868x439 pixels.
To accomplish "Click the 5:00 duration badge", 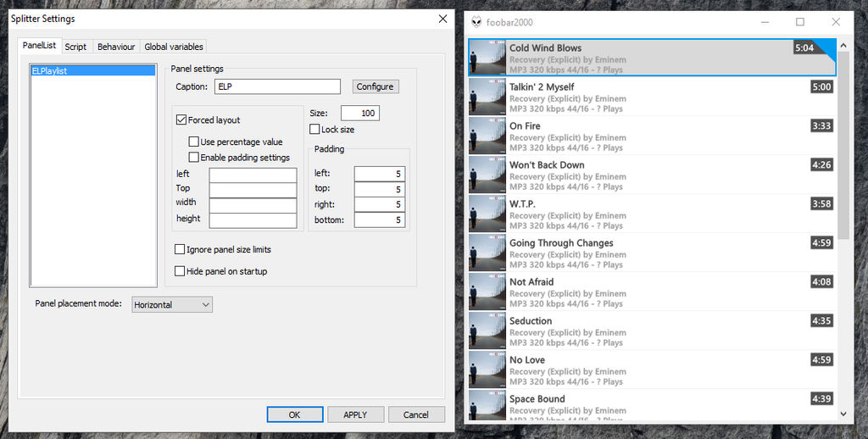I will (x=821, y=86).
